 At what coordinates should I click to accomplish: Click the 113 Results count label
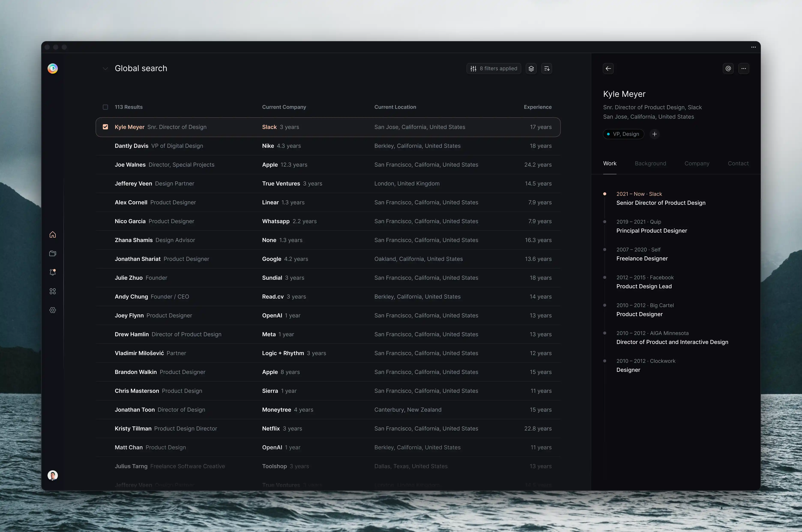[129, 107]
